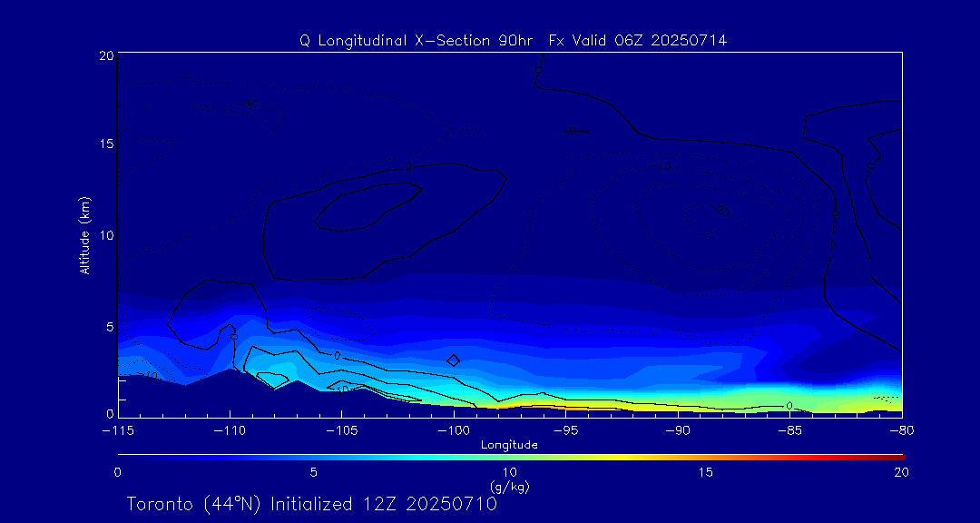Select the -95 longitude tick label
The width and height of the screenshot is (980, 523).
tap(565, 431)
